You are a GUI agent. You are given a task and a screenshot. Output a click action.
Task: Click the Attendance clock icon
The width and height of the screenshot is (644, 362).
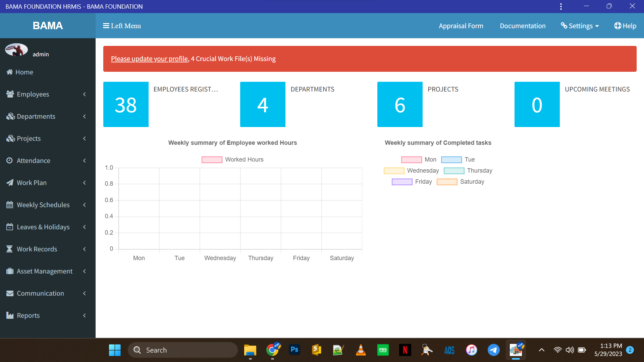click(x=9, y=161)
